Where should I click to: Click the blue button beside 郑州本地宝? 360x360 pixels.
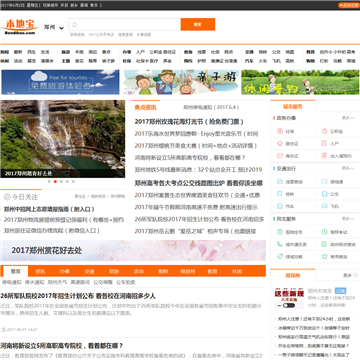tap(341, 291)
